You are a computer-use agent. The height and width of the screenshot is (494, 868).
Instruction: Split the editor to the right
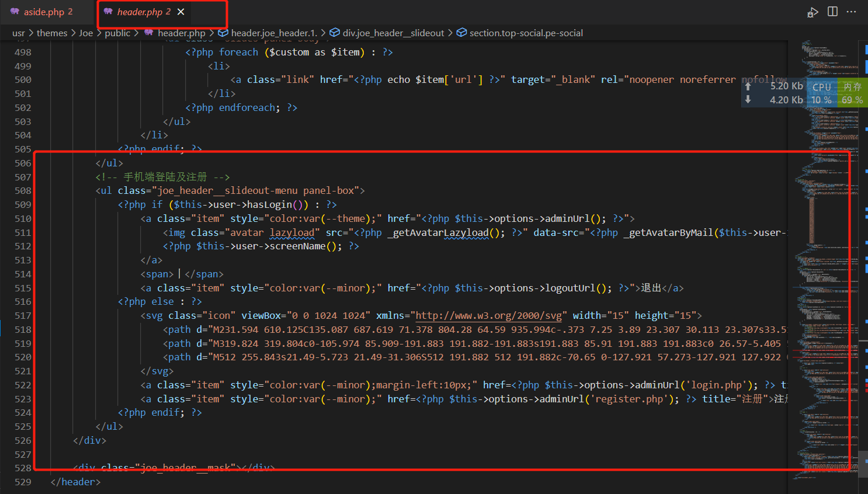[833, 12]
